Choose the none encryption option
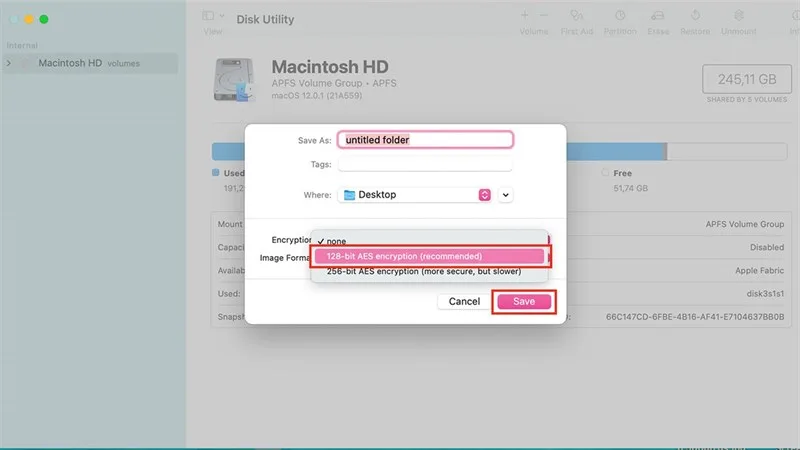This screenshot has height=450, width=800. tap(429, 241)
